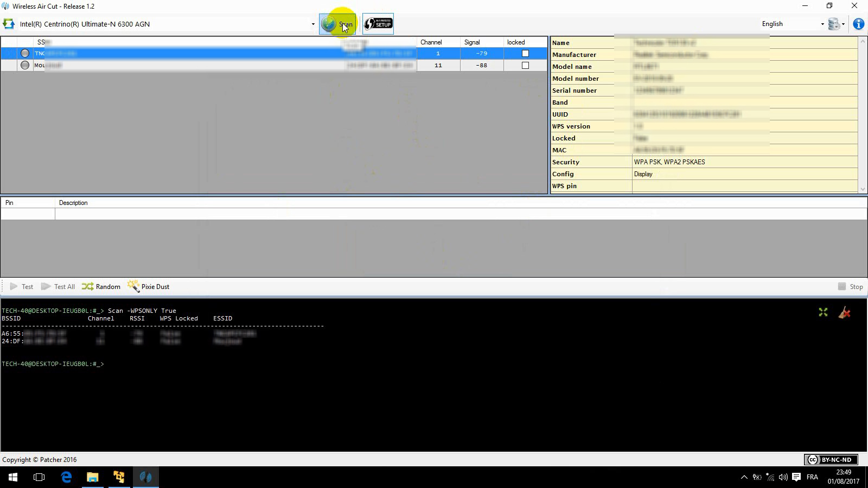The width and height of the screenshot is (868, 488).
Task: Open the Wi-Fi Protected Setup tool
Action: point(378,24)
